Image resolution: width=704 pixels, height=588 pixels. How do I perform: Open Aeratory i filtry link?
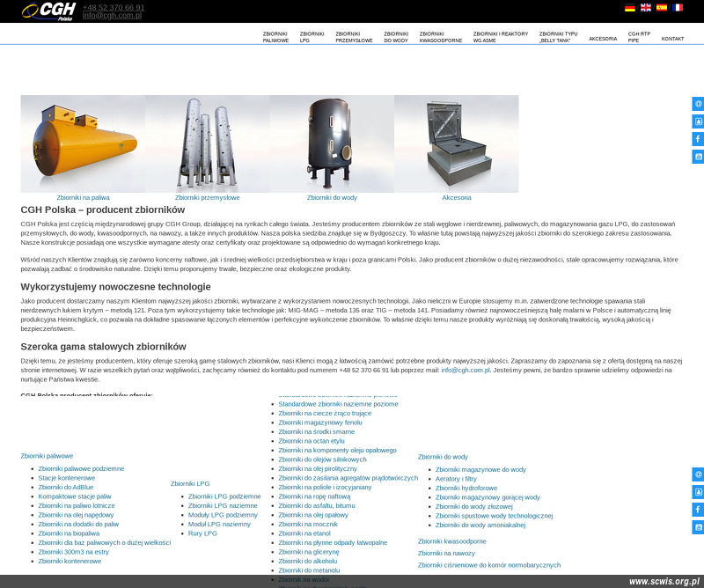click(456, 479)
